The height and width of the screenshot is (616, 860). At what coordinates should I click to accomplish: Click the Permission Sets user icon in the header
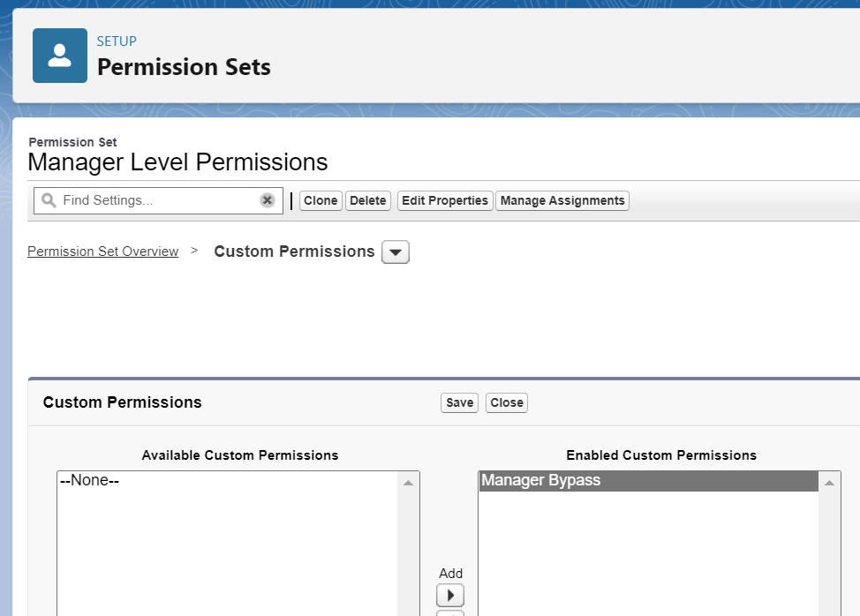click(59, 55)
